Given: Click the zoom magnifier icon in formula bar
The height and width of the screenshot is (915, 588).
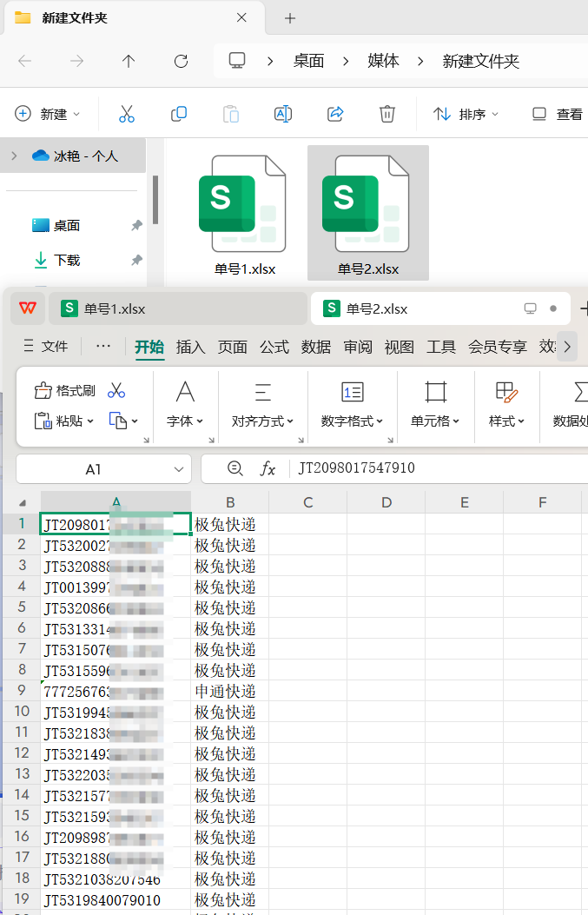Looking at the screenshot, I should 235,468.
